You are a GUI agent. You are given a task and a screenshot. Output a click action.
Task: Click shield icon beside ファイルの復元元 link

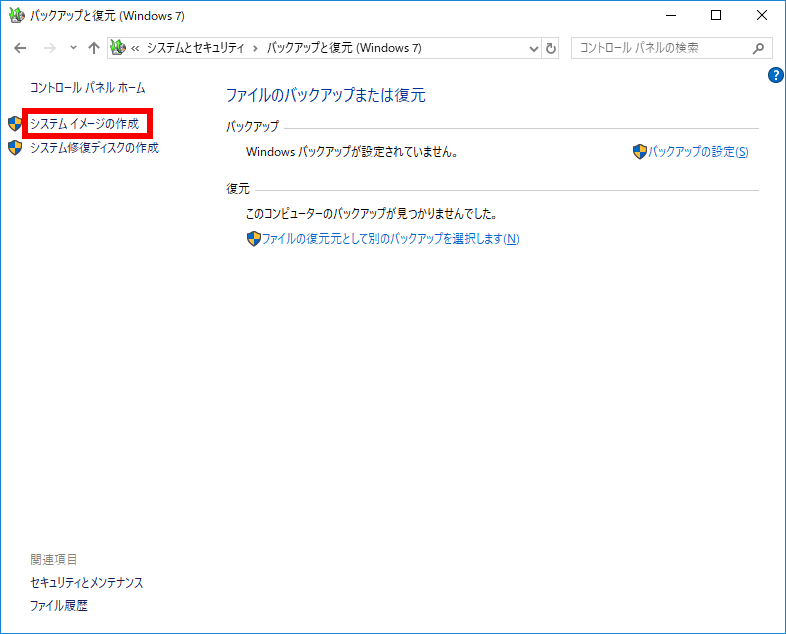pos(254,239)
